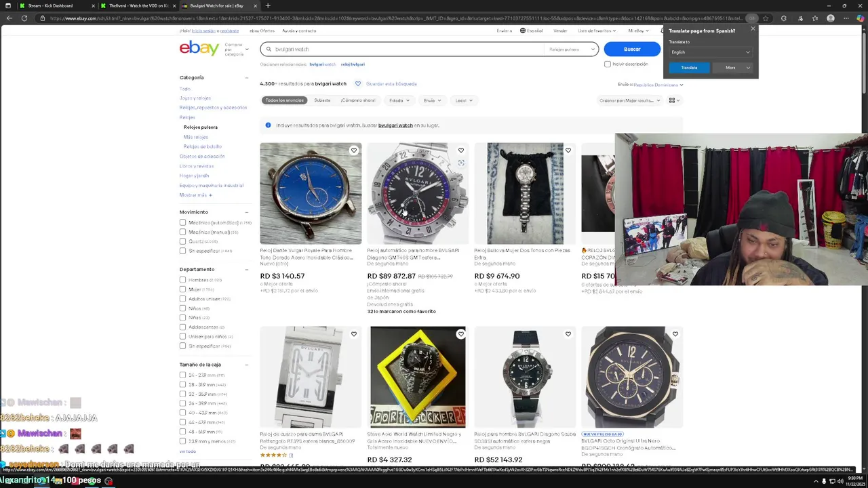The width and height of the screenshot is (868, 488).
Task: Select the Subasta listing tab
Action: 322,100
